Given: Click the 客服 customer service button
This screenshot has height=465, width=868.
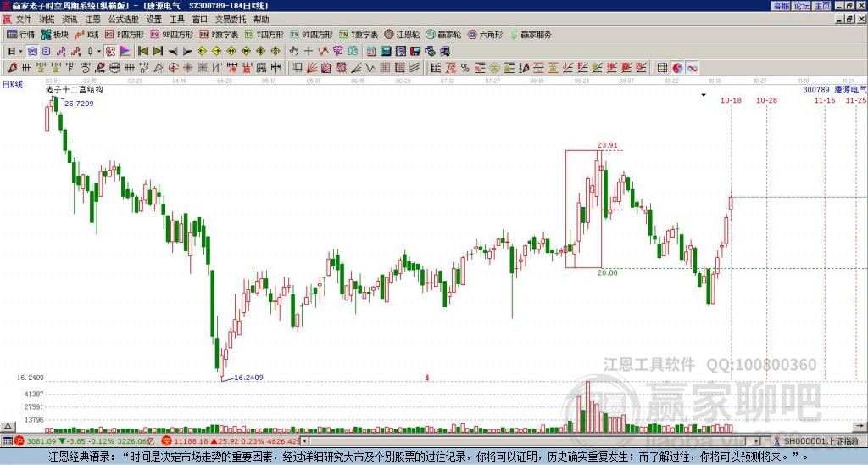Looking at the screenshot, I should (x=782, y=6).
